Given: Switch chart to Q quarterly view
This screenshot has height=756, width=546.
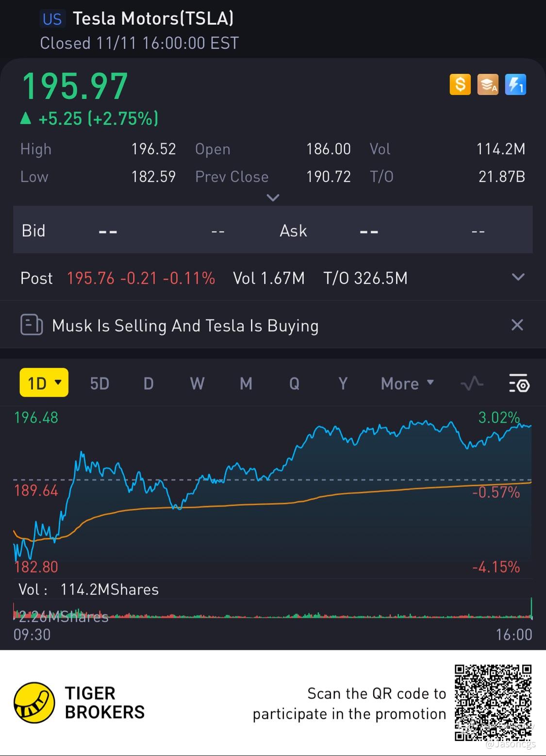Looking at the screenshot, I should coord(294,383).
